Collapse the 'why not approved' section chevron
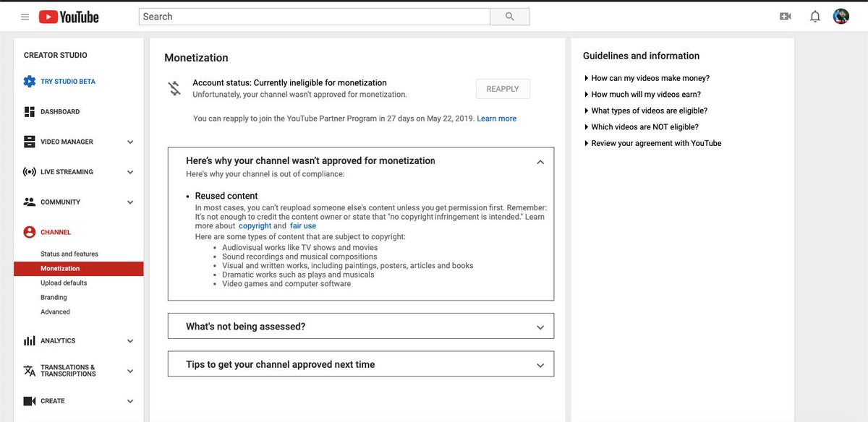 pyautogui.click(x=540, y=162)
